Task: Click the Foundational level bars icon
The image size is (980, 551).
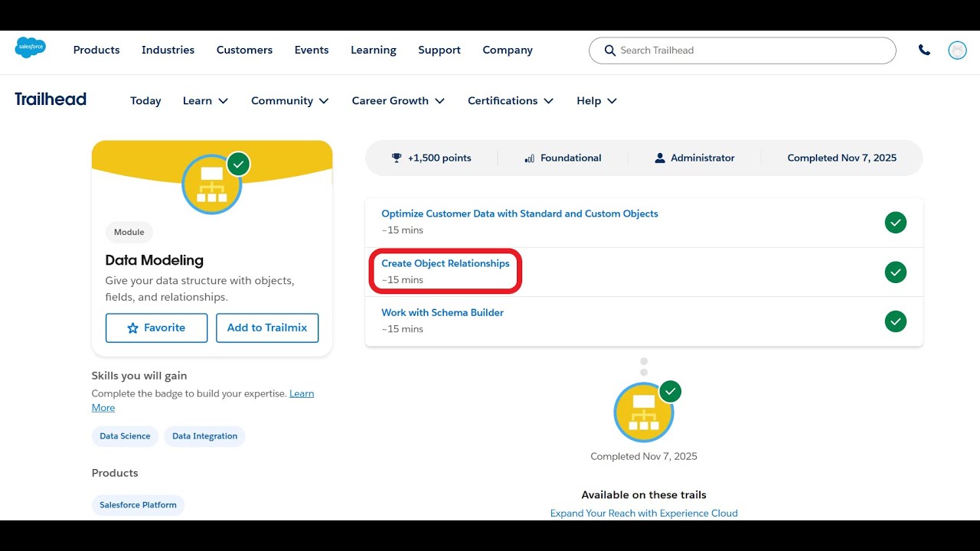Action: (529, 158)
